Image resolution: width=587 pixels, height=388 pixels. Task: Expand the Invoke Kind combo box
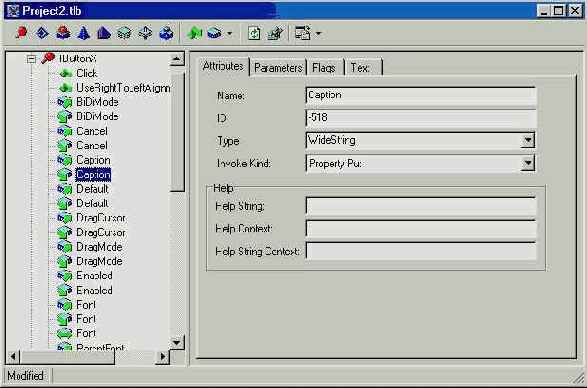[x=528, y=163]
